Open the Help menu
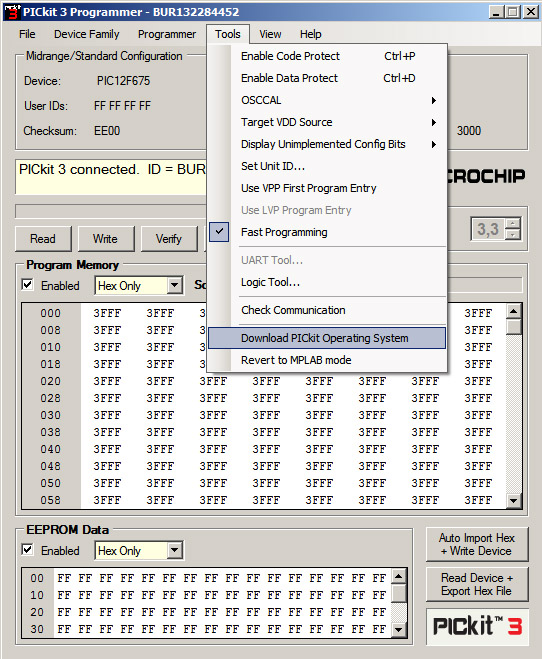 (310, 34)
